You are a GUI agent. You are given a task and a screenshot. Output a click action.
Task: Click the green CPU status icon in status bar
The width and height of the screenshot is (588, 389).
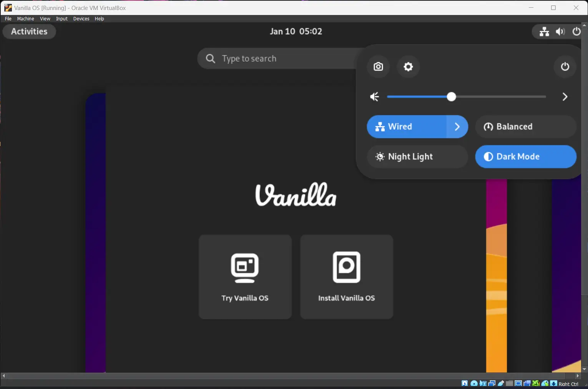point(536,384)
